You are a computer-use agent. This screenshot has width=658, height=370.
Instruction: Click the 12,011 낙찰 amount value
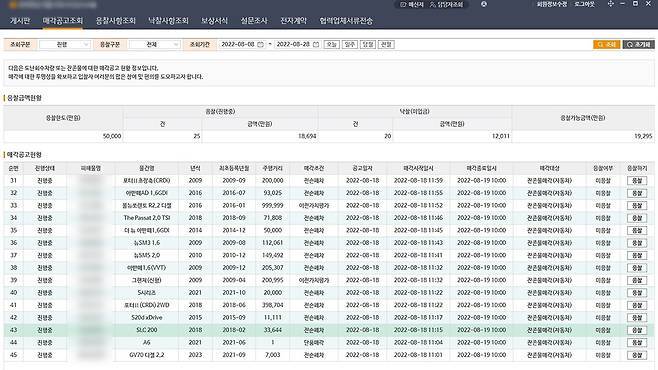point(501,136)
